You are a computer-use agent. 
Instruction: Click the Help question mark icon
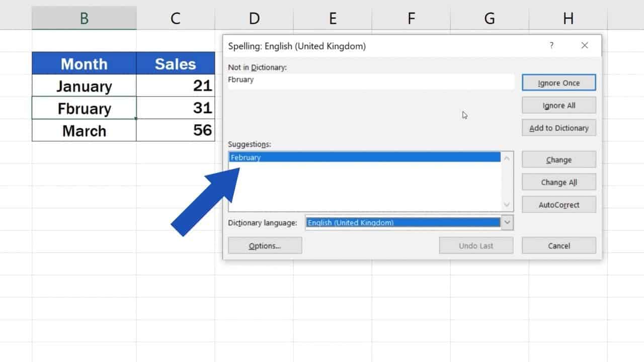tap(551, 45)
